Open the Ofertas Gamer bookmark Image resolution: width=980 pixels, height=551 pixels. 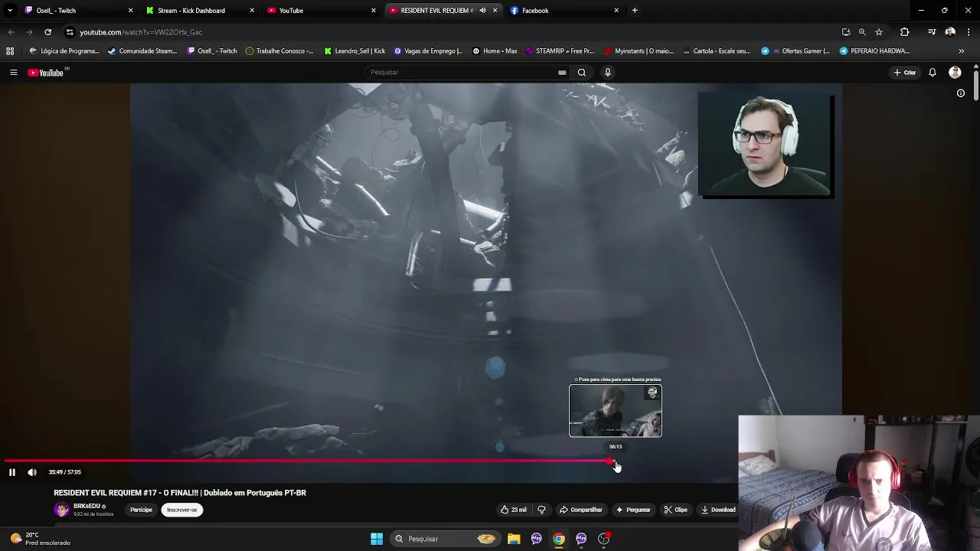(x=795, y=51)
